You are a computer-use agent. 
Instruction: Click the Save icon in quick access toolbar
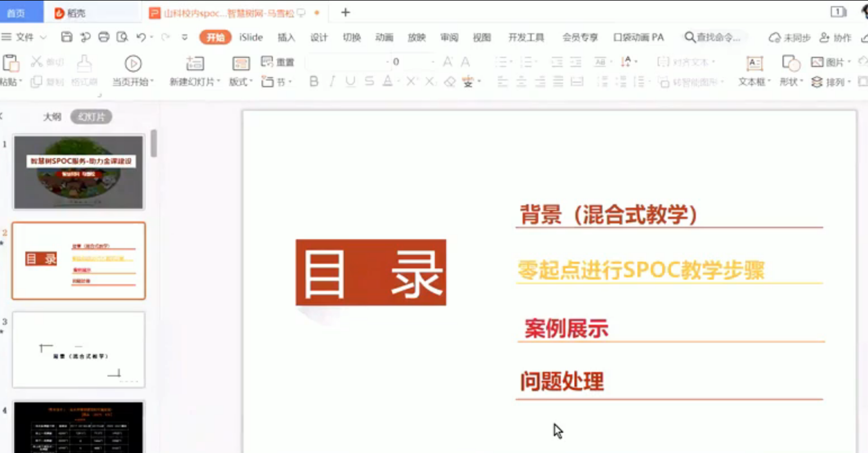click(x=67, y=37)
